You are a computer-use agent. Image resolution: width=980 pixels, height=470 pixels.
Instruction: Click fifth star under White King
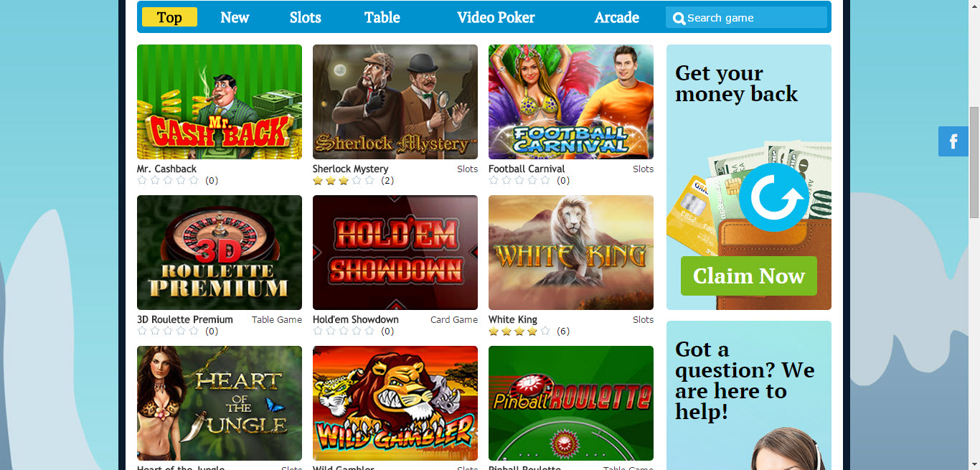pos(545,331)
